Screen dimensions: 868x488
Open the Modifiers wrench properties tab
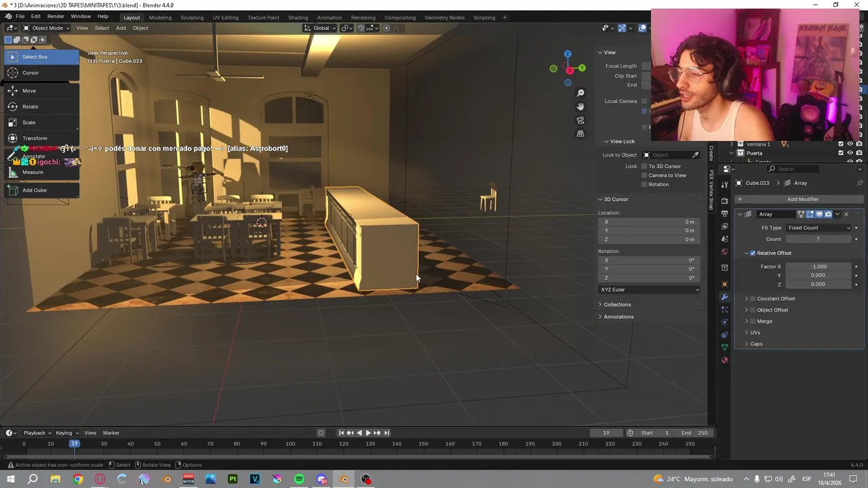click(724, 297)
